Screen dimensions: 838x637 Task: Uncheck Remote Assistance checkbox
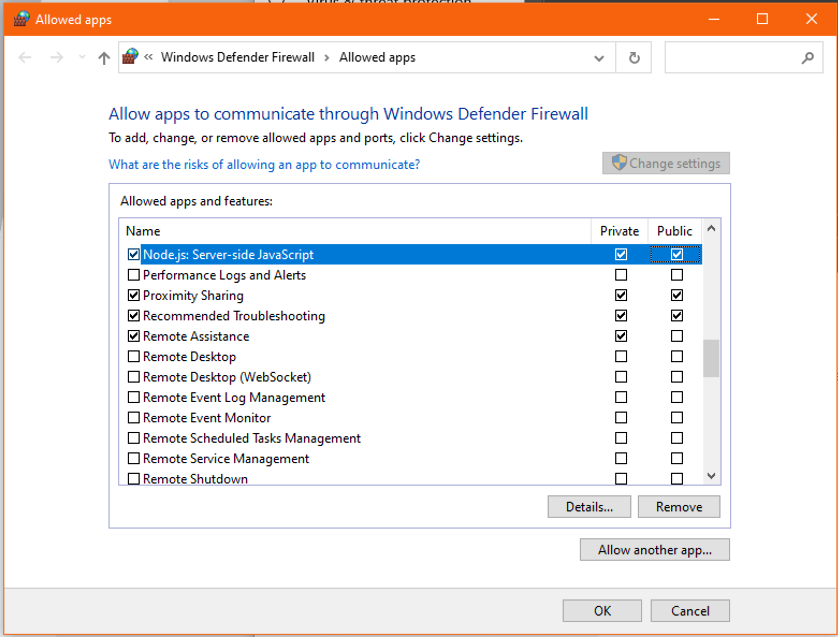[x=134, y=336]
